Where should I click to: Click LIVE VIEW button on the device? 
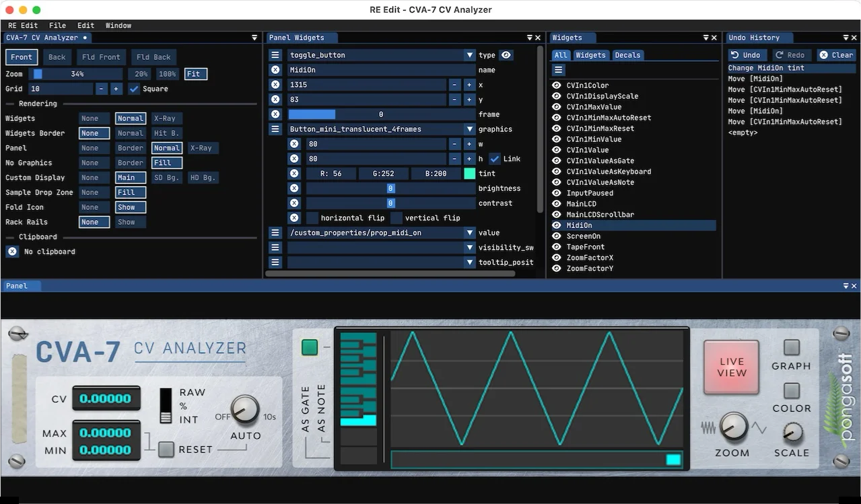(x=732, y=367)
